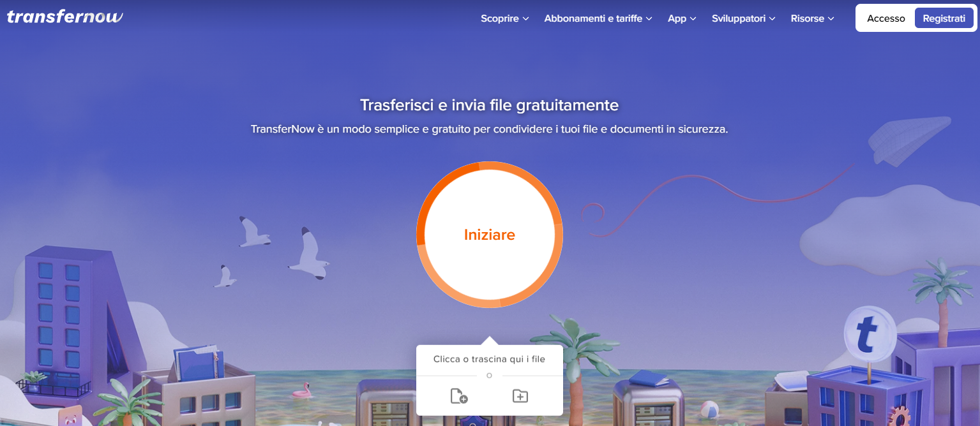
Task: Open the Risorse dropdown menu
Action: tap(813, 18)
